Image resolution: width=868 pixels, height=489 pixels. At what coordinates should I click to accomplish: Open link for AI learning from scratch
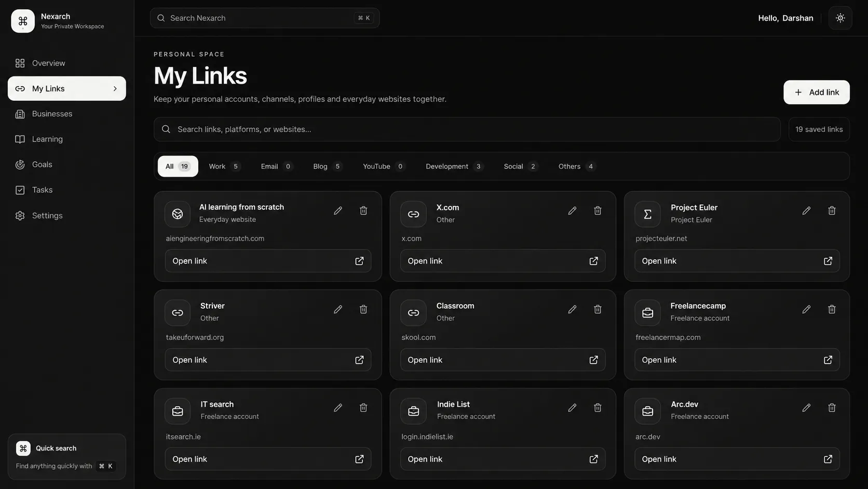268,261
